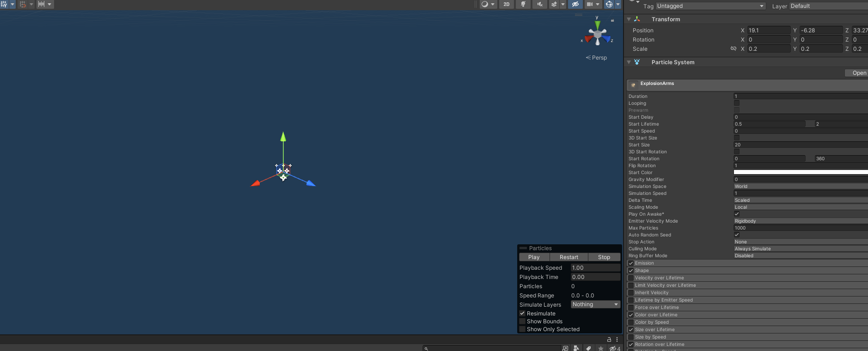The height and width of the screenshot is (351, 868).
Task: Toggle hidden packages eye count icon
Action: [x=615, y=348]
